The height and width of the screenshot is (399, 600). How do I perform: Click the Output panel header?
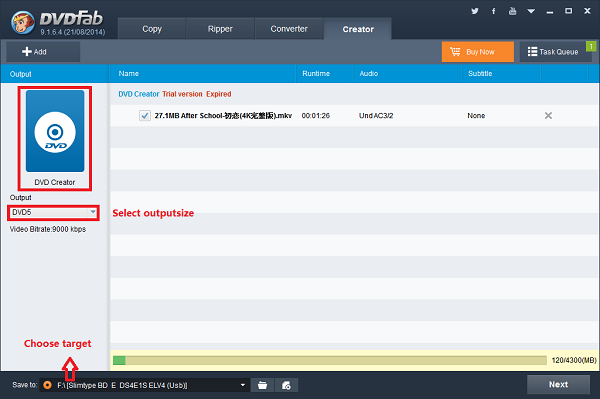(55, 74)
